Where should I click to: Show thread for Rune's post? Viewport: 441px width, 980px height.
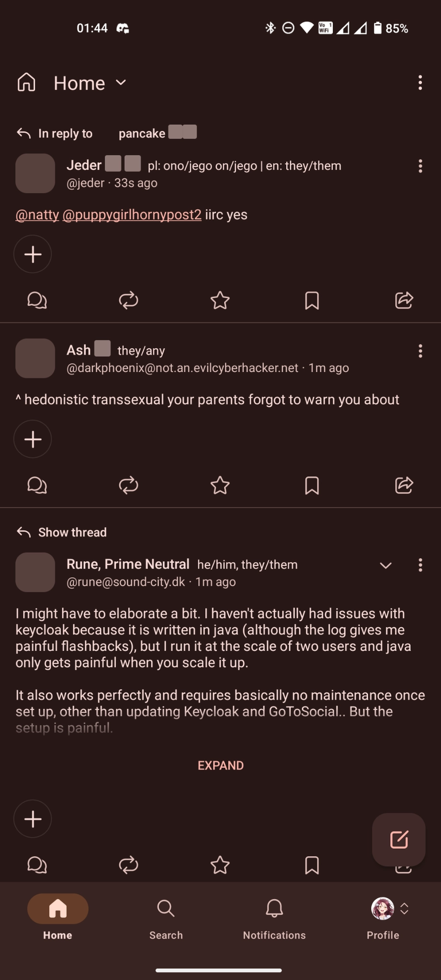[x=72, y=532]
